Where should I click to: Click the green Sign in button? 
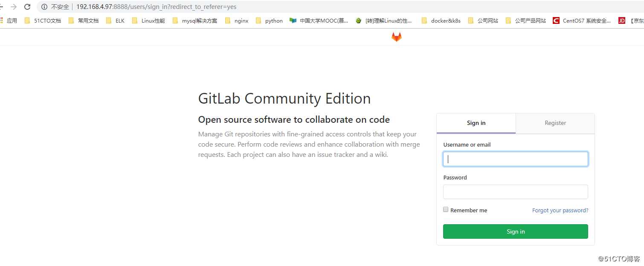(516, 231)
